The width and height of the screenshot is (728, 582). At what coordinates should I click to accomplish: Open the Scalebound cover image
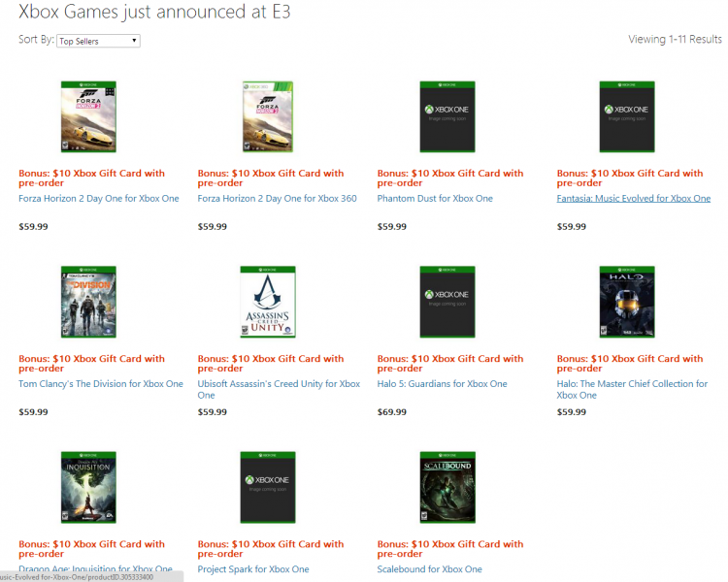click(x=447, y=487)
